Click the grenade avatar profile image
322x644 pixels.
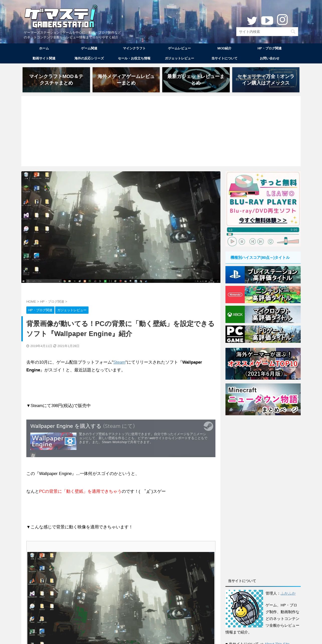(244, 609)
